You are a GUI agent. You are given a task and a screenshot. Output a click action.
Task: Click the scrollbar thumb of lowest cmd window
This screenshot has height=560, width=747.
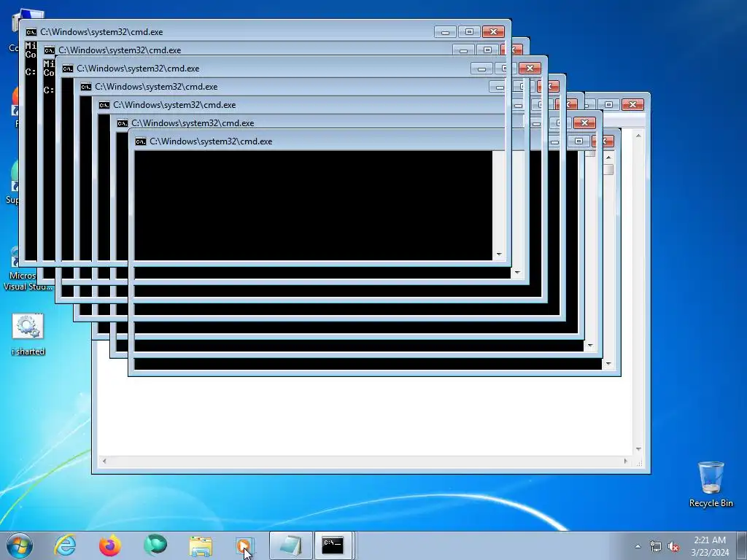click(x=608, y=169)
